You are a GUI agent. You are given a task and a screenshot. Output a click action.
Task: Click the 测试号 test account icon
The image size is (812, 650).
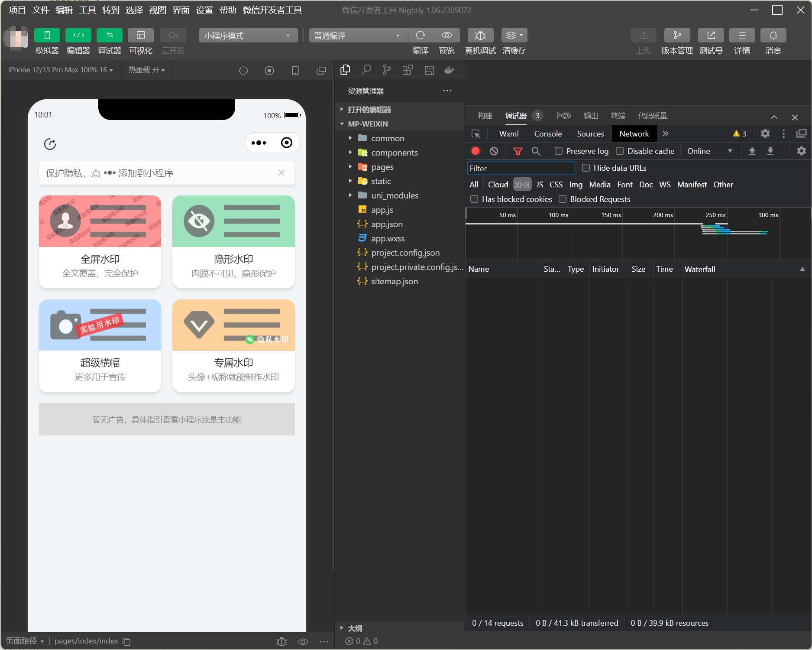tap(711, 35)
